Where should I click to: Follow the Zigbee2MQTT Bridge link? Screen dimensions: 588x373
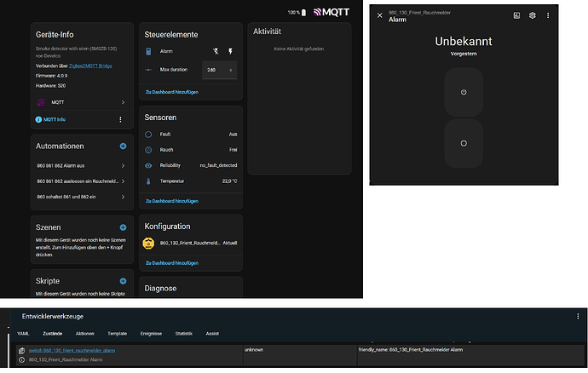[90, 66]
